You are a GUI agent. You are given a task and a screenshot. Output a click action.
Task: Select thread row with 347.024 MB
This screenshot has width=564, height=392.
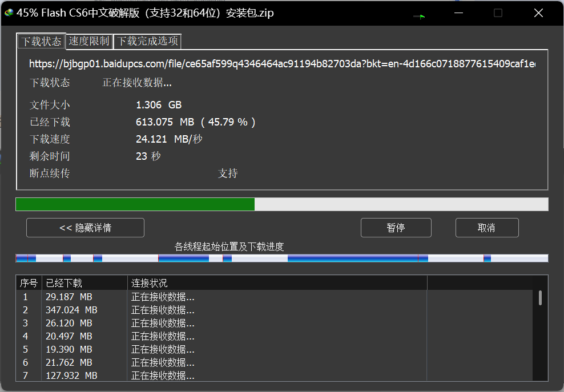(x=275, y=310)
